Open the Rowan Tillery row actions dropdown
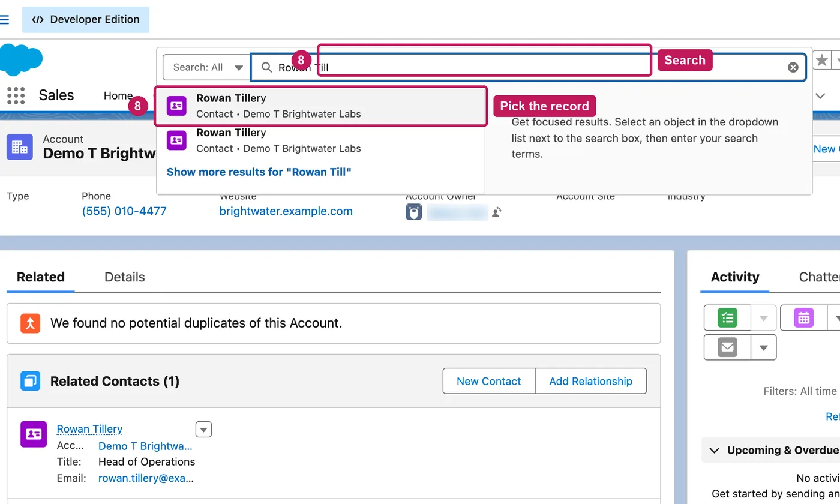Viewport: 840px width, 504px height. [203, 430]
